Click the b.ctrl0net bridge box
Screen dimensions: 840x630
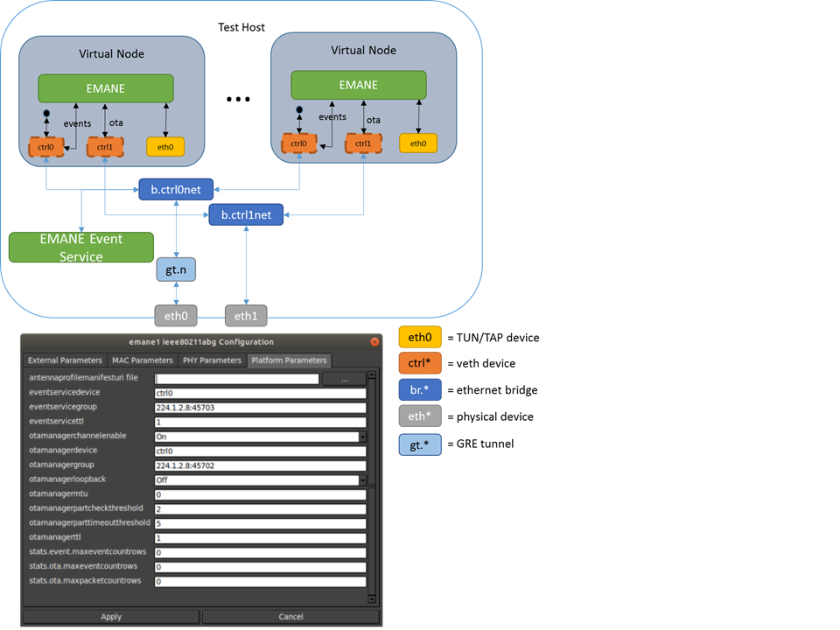click(176, 190)
